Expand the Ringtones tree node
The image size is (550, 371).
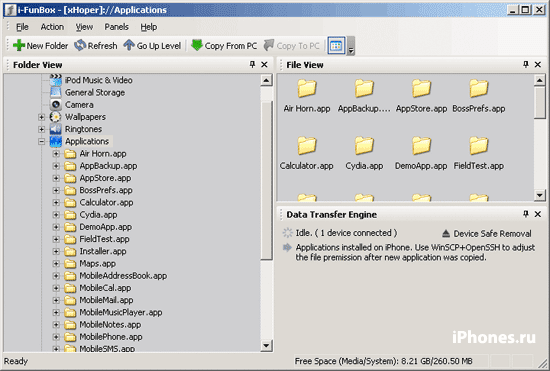point(41,129)
